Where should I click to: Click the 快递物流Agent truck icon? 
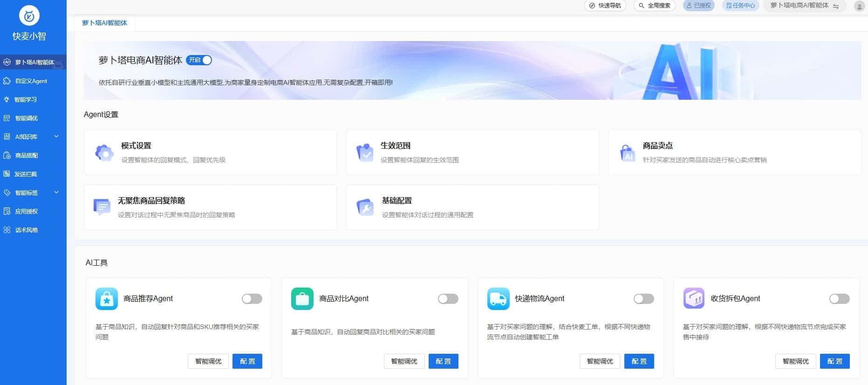pos(499,299)
